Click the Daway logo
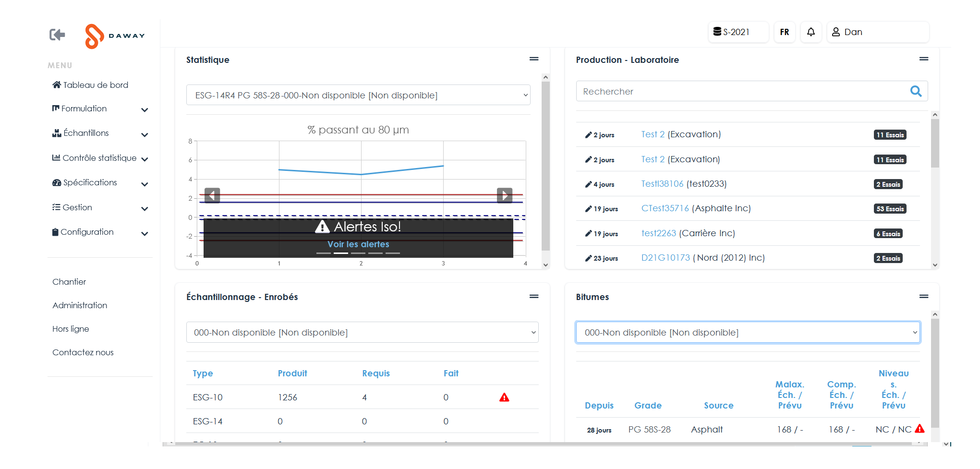The width and height of the screenshot is (980, 469). pyautogui.click(x=115, y=36)
